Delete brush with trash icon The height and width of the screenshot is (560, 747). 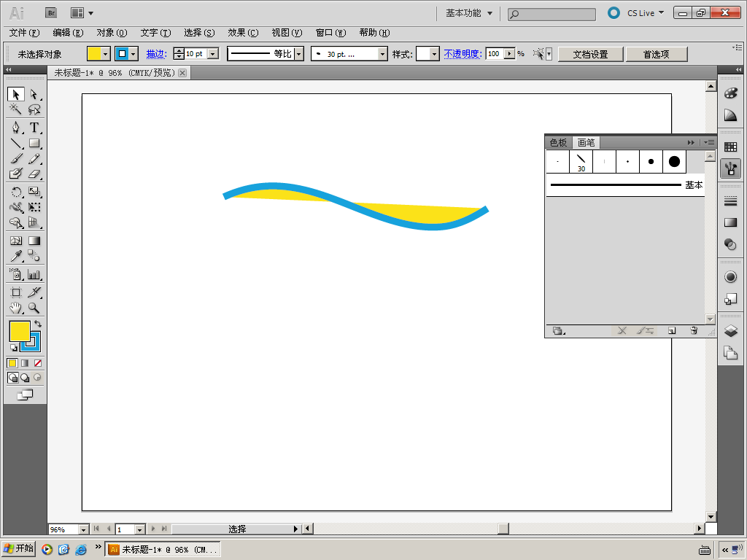pyautogui.click(x=694, y=330)
